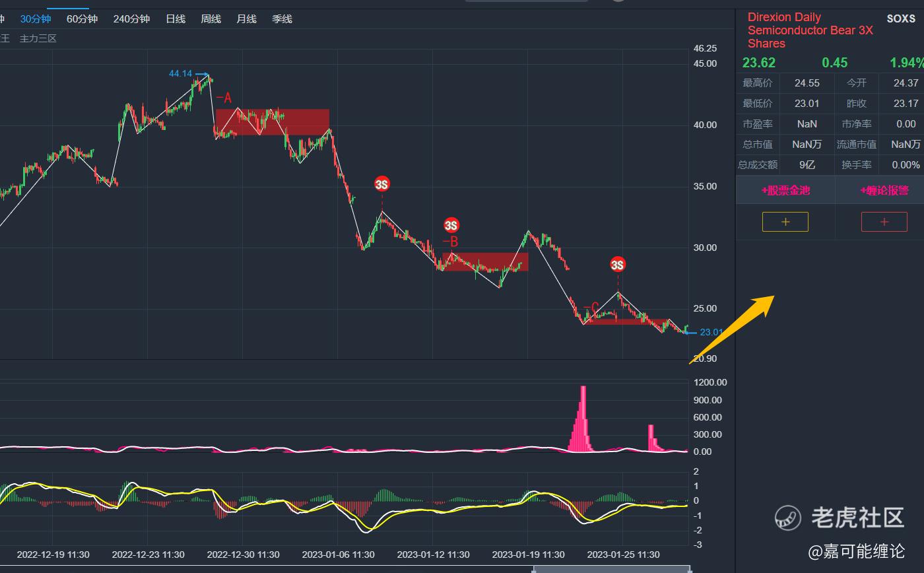
Task: Select the 周线 weekly tab
Action: [x=211, y=19]
